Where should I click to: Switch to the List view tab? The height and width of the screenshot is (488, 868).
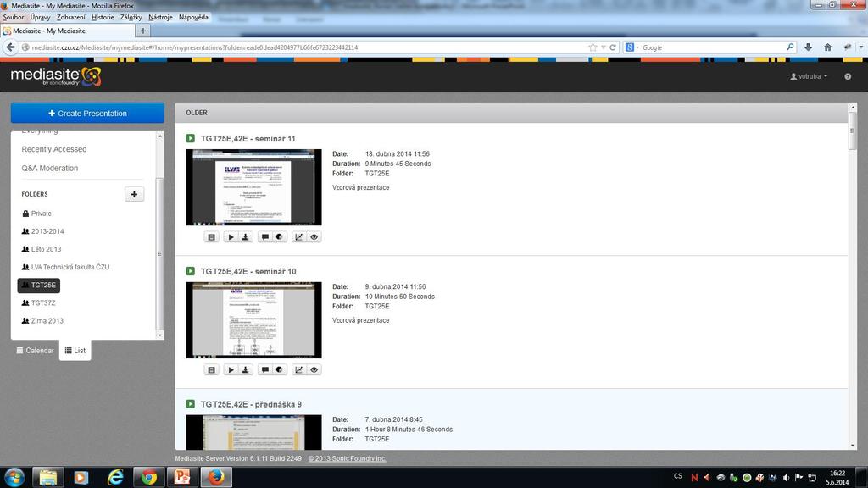click(x=75, y=350)
